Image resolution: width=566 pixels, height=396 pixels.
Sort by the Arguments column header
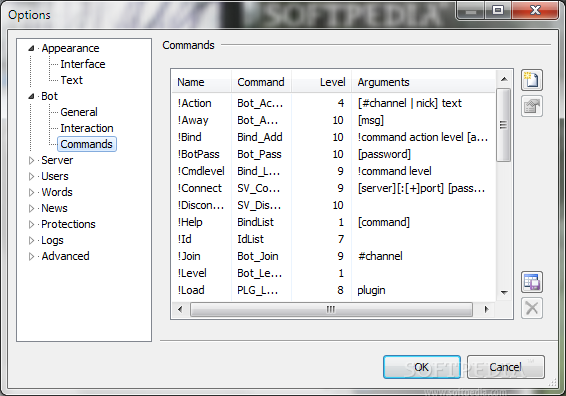[423, 82]
